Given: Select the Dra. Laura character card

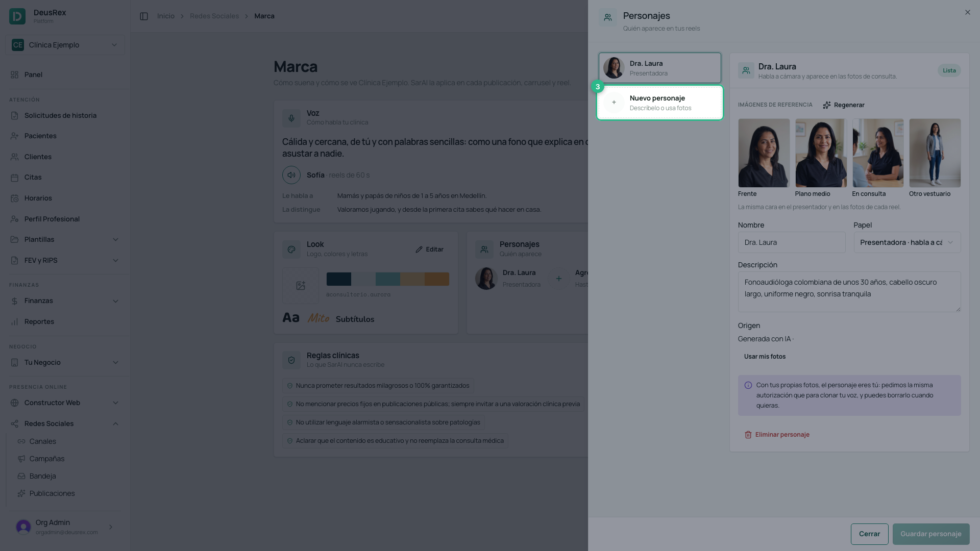Looking at the screenshot, I should click(660, 68).
